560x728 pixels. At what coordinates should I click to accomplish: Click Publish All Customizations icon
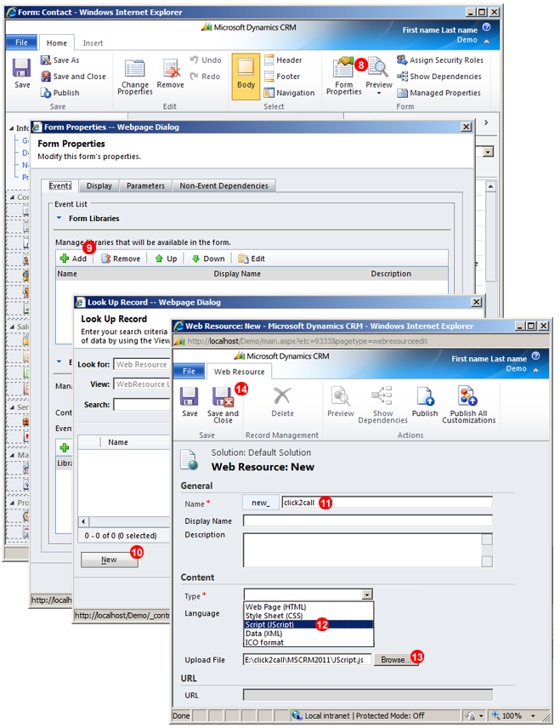tap(468, 404)
